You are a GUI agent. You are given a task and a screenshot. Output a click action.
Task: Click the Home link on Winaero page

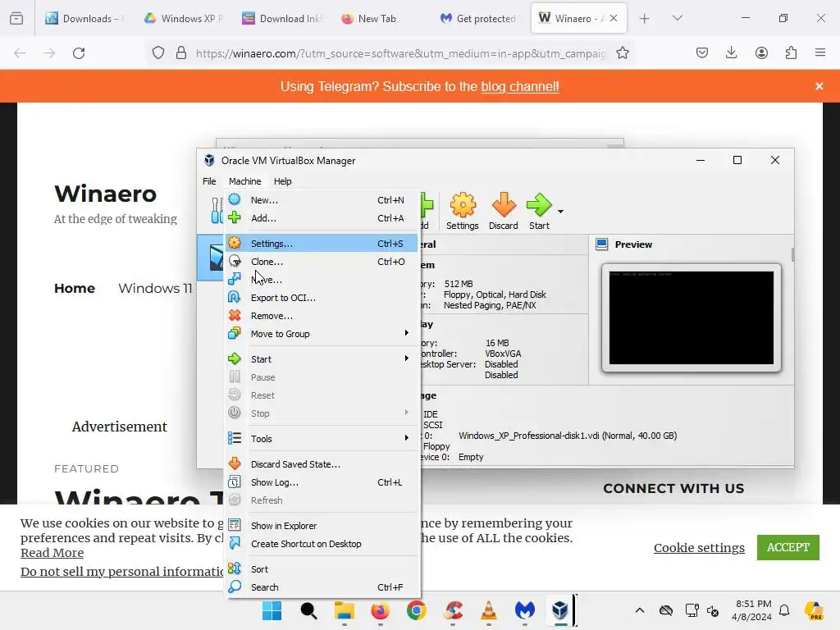75,288
